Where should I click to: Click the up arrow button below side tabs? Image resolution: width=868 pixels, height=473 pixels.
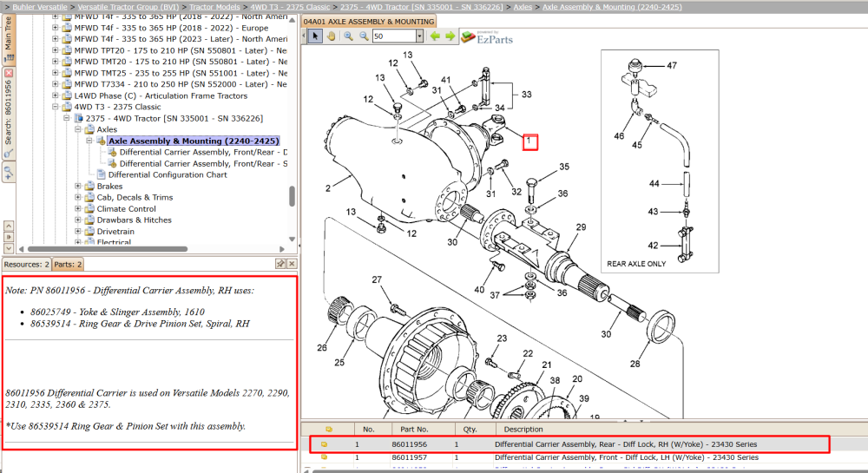(9, 226)
